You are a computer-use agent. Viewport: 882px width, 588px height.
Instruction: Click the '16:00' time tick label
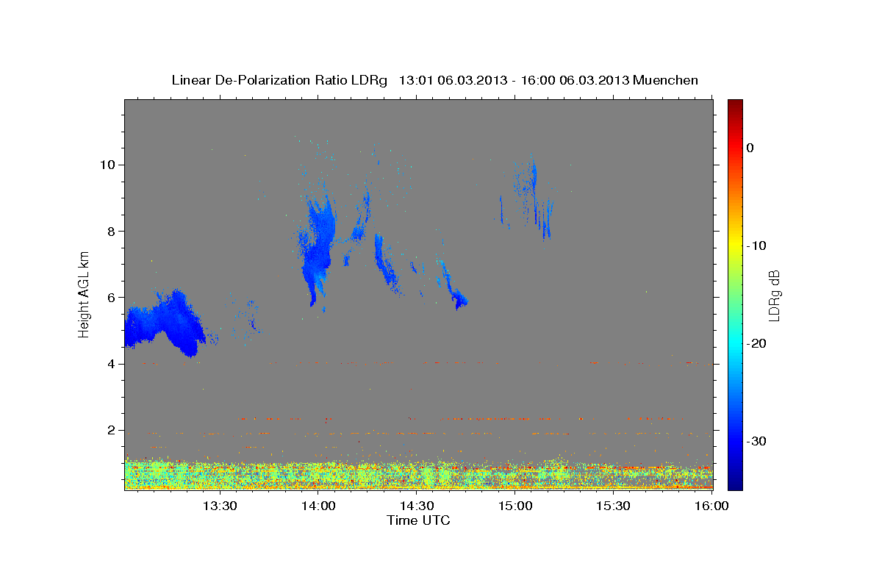(711, 506)
